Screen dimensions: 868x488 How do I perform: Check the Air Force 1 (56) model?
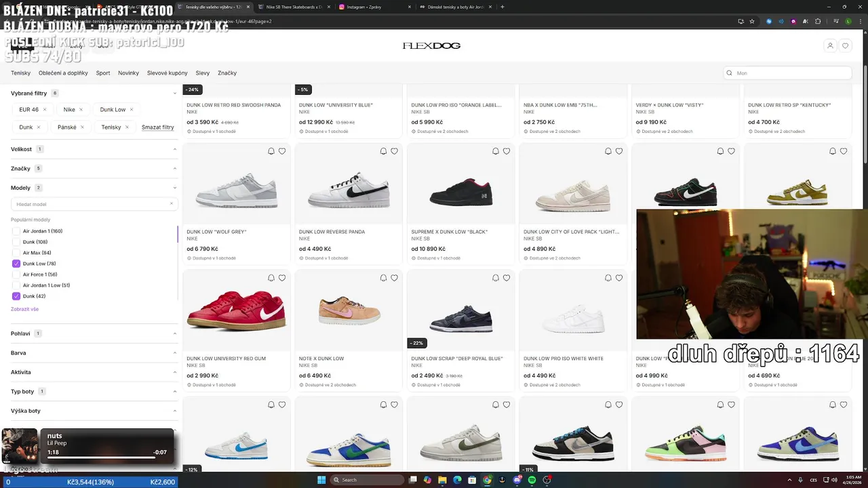16,274
